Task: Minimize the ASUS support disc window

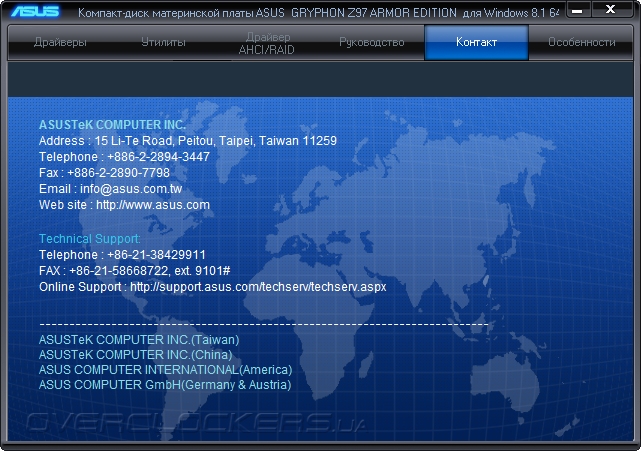Action: (577, 10)
